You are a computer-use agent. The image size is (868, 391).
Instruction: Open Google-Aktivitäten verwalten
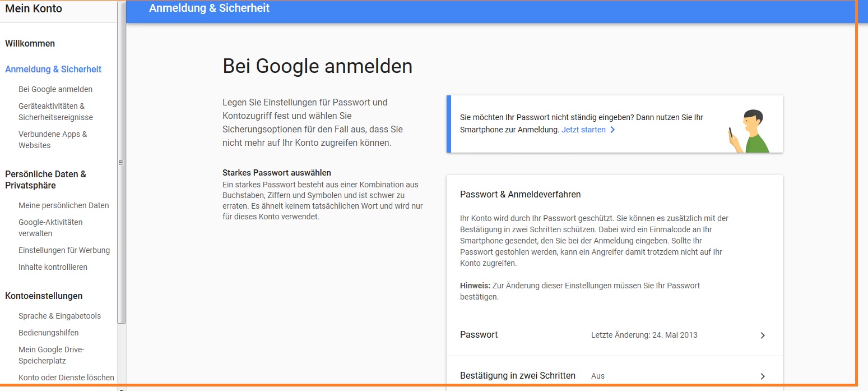tap(50, 228)
